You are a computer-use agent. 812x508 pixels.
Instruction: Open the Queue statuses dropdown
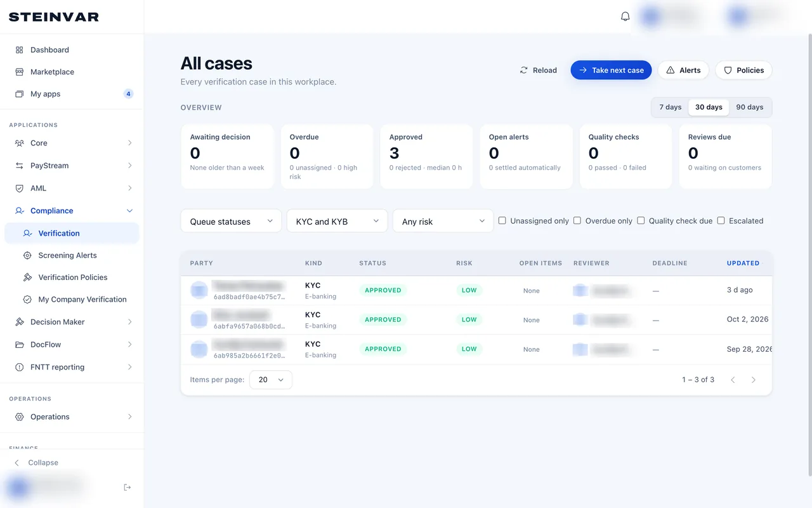point(231,221)
